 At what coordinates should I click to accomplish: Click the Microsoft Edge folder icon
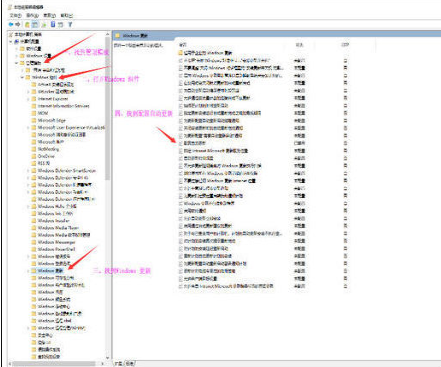pyautogui.click(x=34, y=120)
